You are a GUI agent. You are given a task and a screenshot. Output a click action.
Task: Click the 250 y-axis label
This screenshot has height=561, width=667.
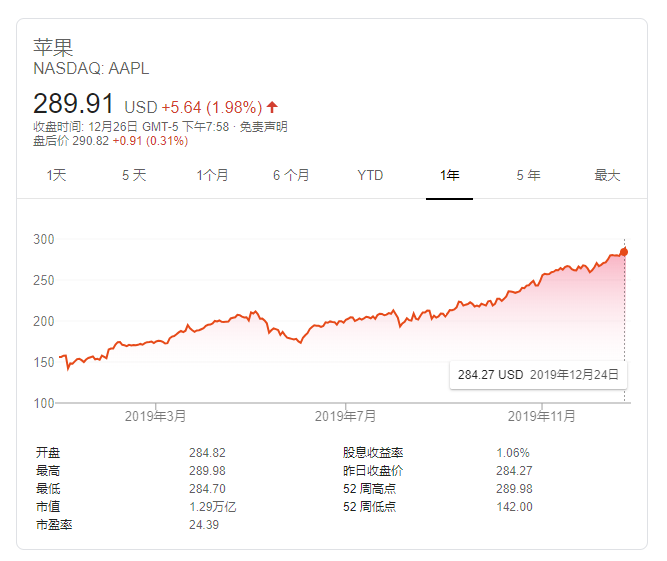click(x=44, y=280)
